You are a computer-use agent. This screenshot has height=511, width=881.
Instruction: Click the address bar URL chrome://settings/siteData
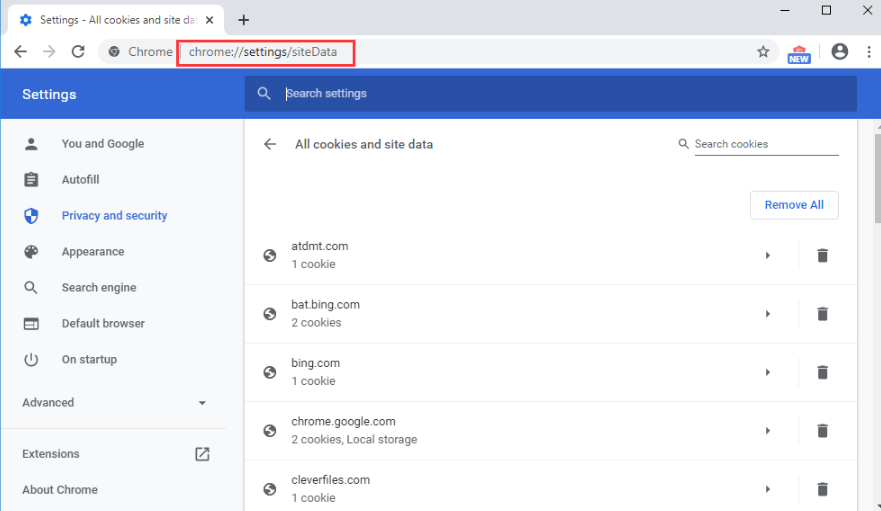pos(263,52)
